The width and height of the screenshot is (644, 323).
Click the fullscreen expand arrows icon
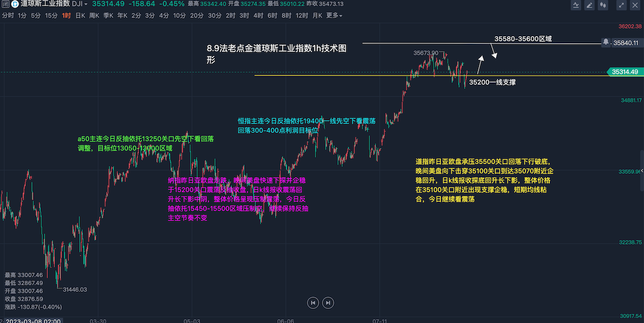point(621,5)
